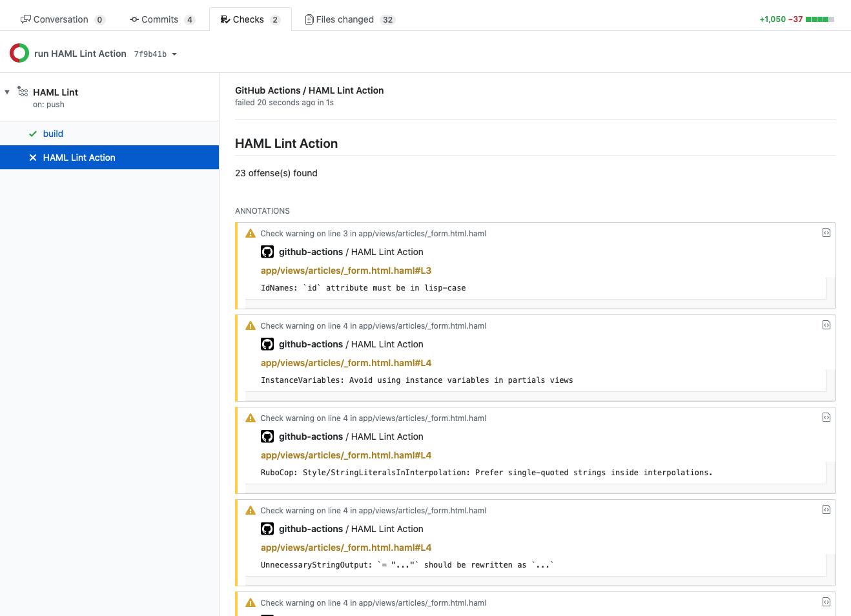Click the 'on: push' trigger text
Screen dimensions: 851x616
click(48, 105)
